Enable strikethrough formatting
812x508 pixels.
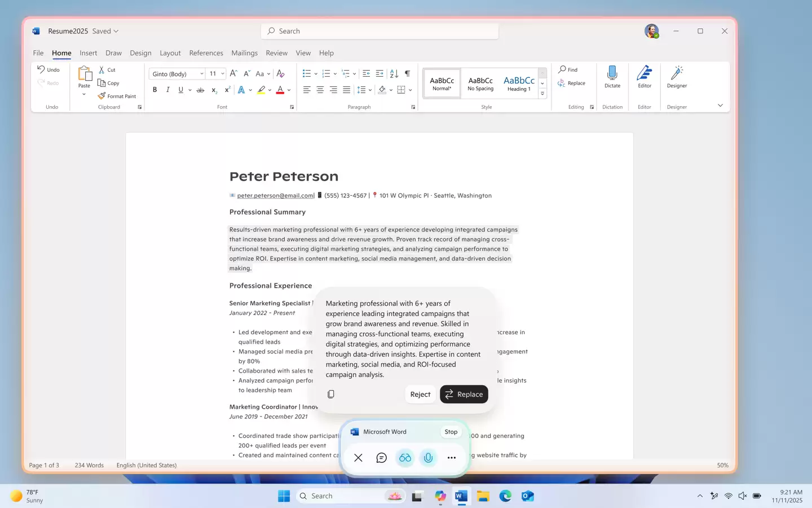[200, 89]
